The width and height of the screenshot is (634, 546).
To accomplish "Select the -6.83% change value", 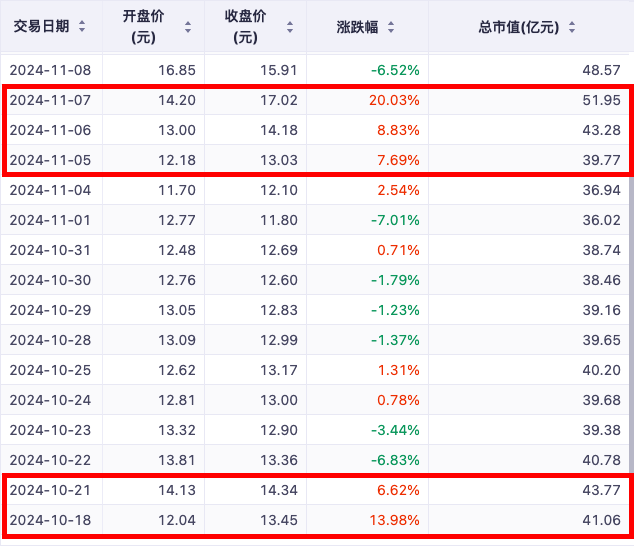I will [x=395, y=460].
